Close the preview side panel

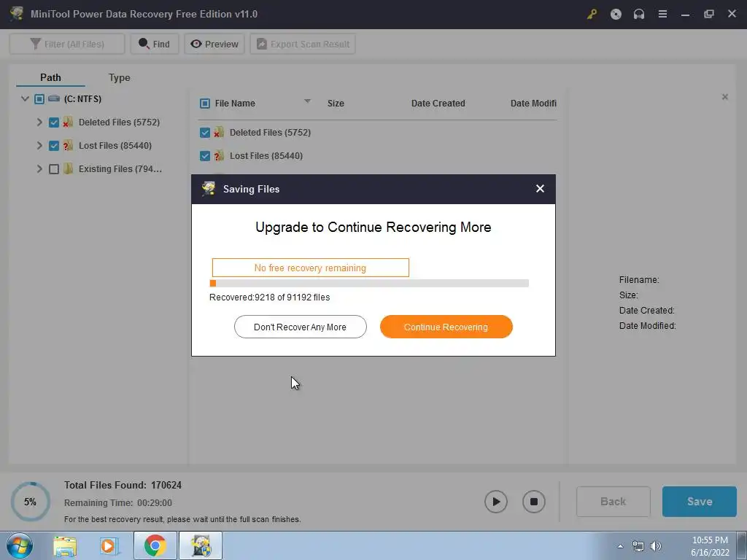tap(724, 97)
